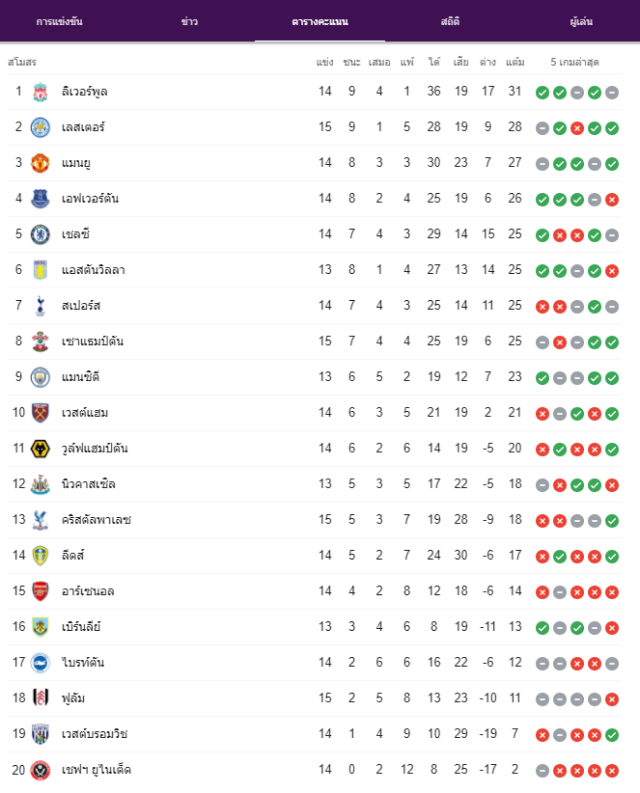
Task: Click West Brom's latest green win icon
Action: [612, 735]
